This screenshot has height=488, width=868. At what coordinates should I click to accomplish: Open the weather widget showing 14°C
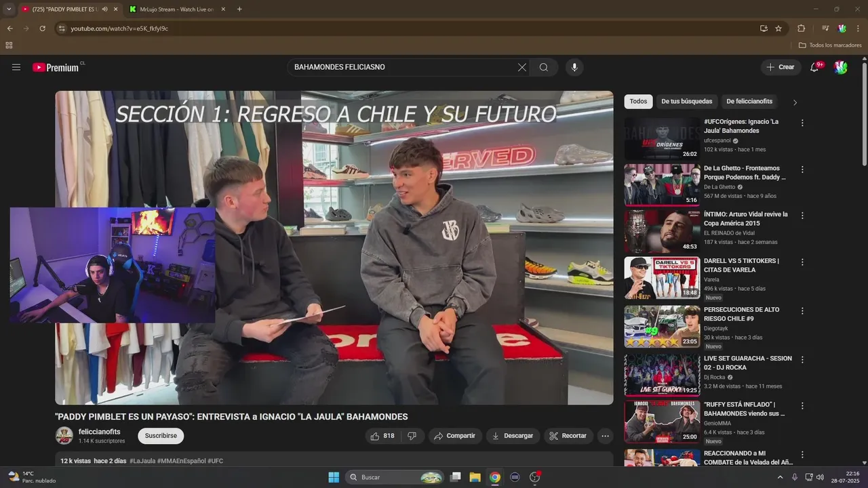(32, 477)
